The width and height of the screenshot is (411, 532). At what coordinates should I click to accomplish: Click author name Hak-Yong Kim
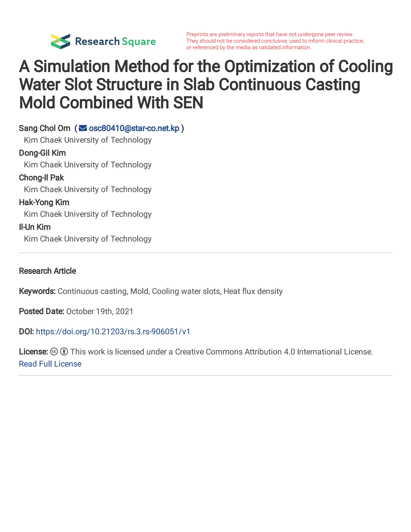pos(44,202)
